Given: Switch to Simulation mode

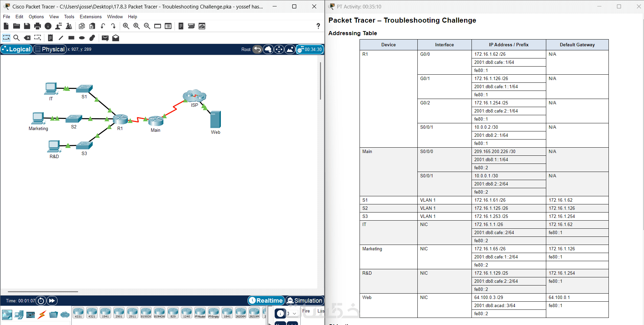Looking at the screenshot, I should 305,300.
